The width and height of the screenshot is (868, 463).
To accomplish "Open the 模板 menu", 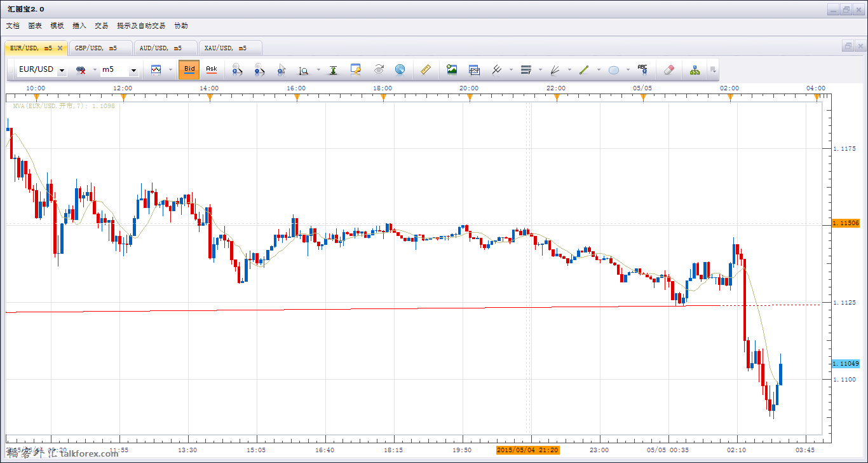I will 57,26.
